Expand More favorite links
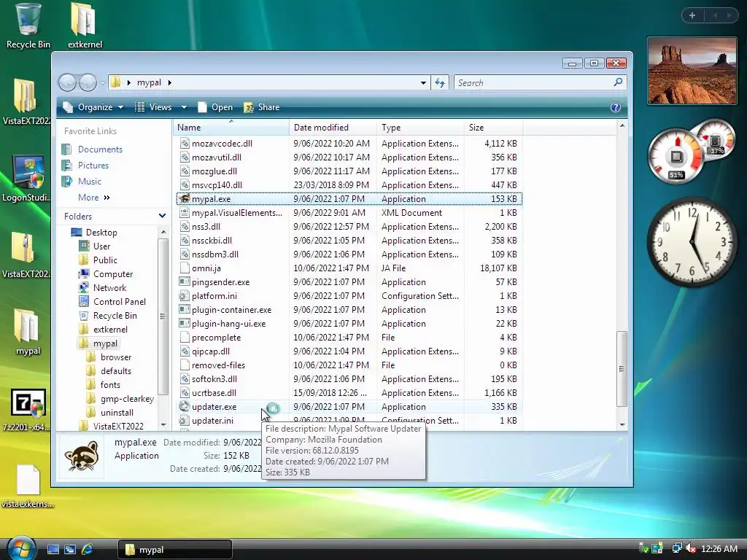 pyautogui.click(x=94, y=197)
